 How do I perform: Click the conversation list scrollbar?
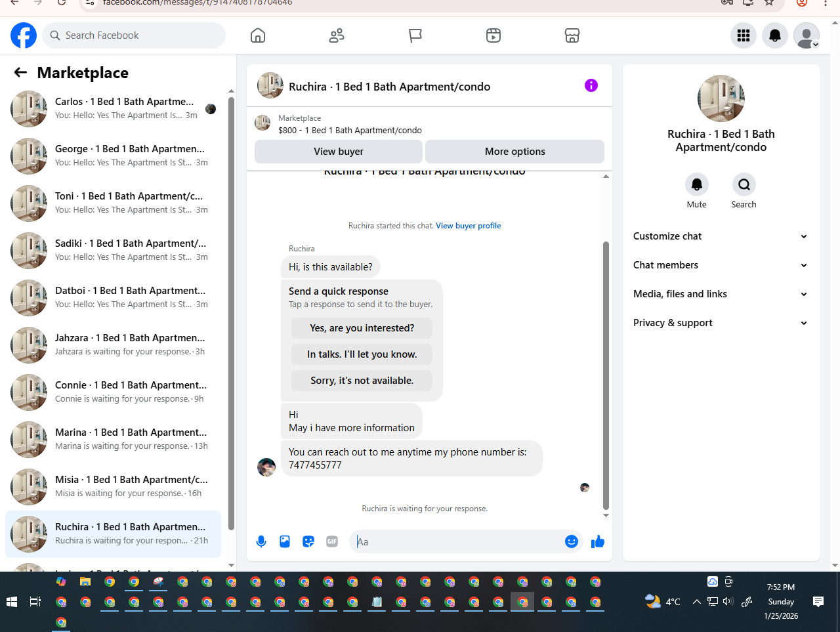(231, 314)
